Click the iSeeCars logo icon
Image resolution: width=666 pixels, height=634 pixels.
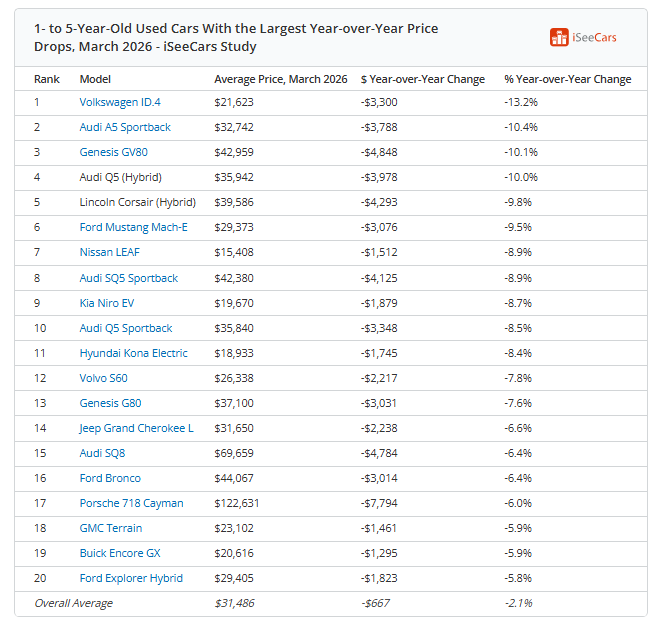tap(559, 37)
